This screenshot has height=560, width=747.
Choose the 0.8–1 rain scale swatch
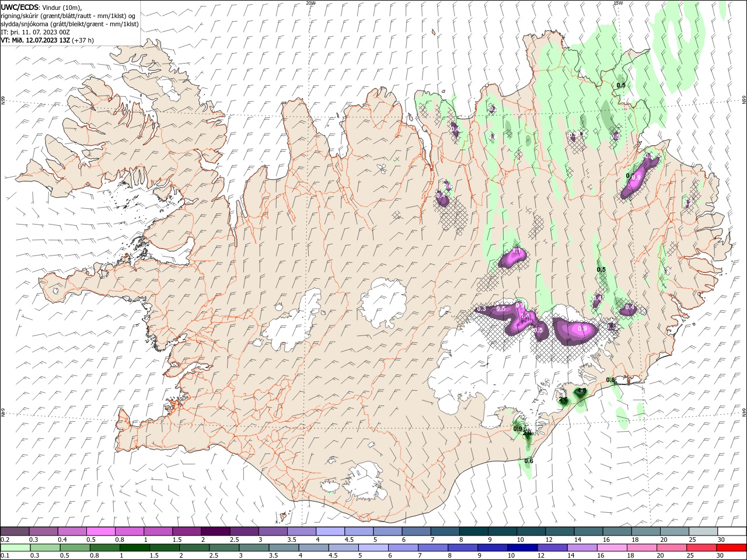pos(105,548)
